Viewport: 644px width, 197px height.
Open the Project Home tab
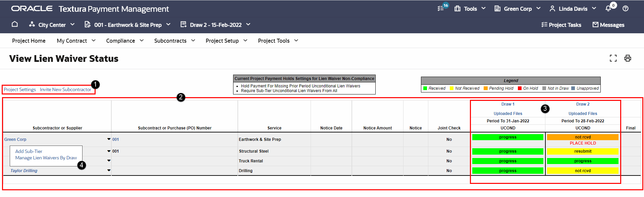[x=29, y=41]
